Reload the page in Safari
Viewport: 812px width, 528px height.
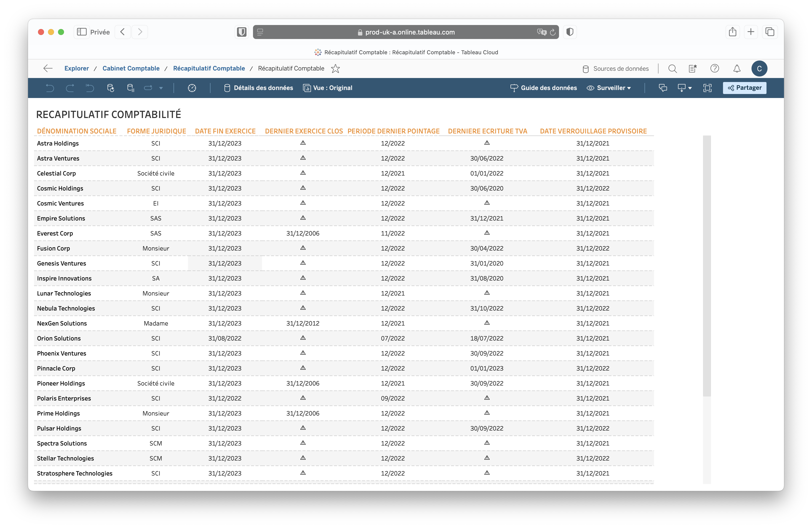click(553, 32)
